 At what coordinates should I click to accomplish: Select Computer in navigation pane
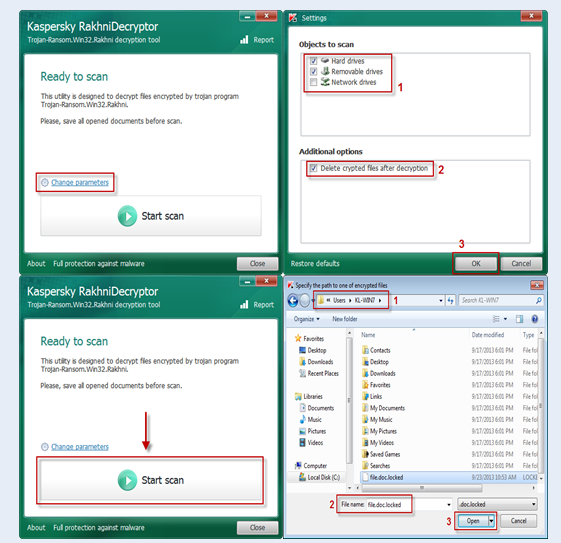(311, 466)
